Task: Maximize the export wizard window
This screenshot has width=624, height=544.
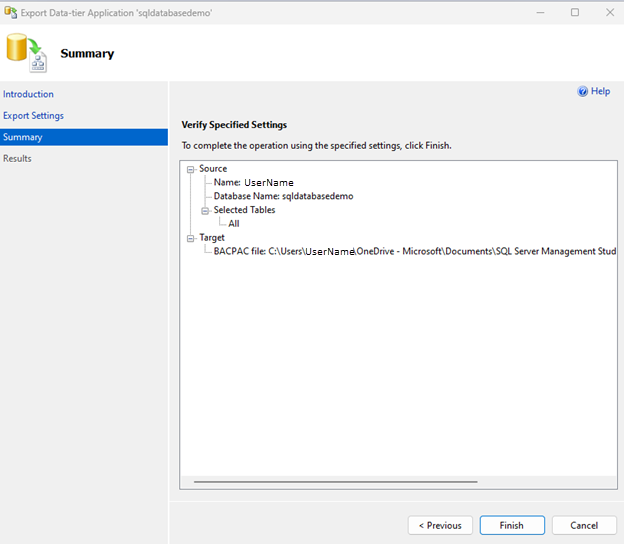Action: (x=575, y=12)
